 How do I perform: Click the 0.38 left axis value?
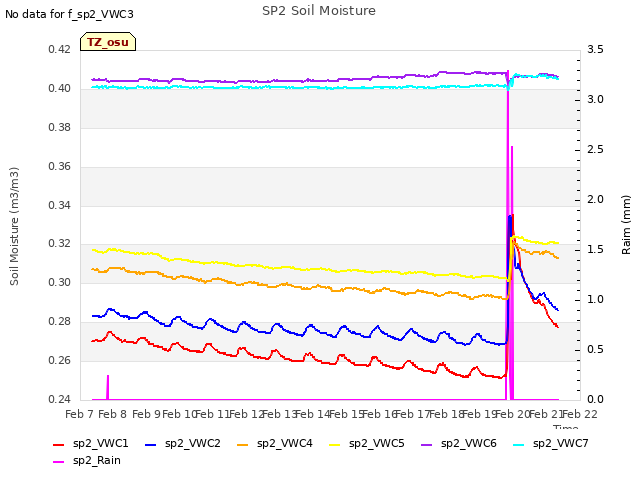point(60,127)
